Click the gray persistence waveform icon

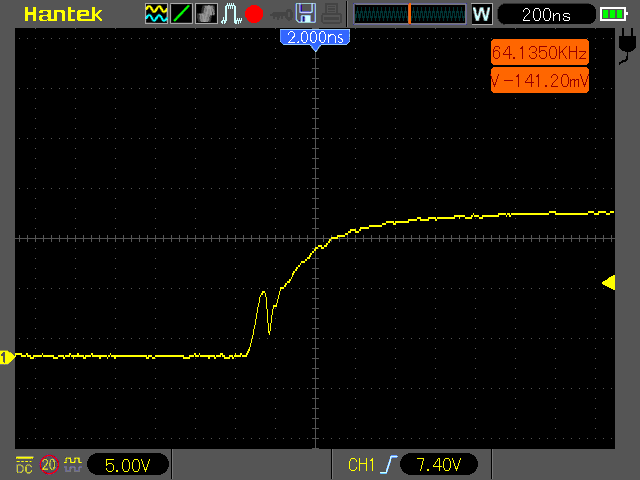click(x=206, y=13)
